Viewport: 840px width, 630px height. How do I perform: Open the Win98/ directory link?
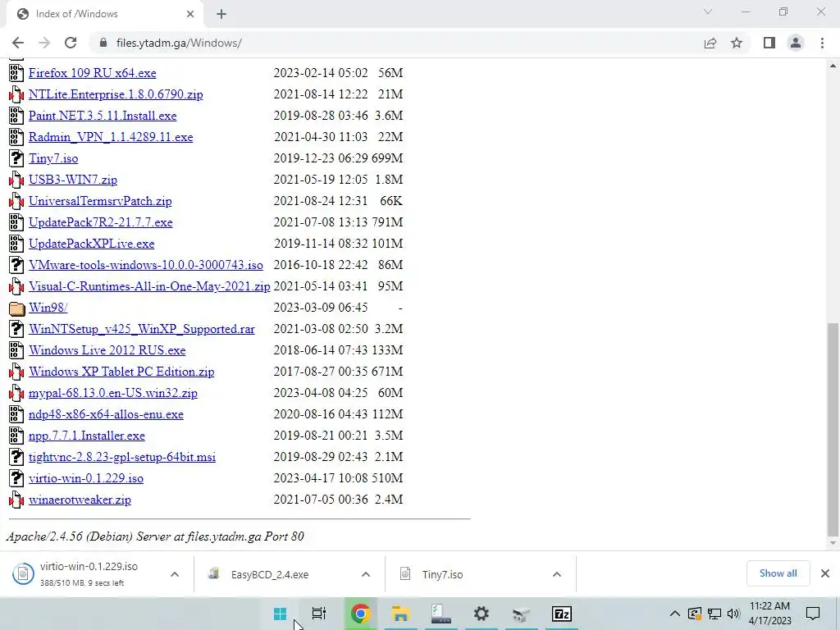pos(48,308)
